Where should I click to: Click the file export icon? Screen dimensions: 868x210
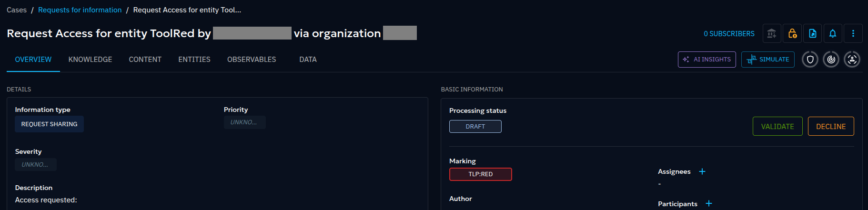point(813,33)
